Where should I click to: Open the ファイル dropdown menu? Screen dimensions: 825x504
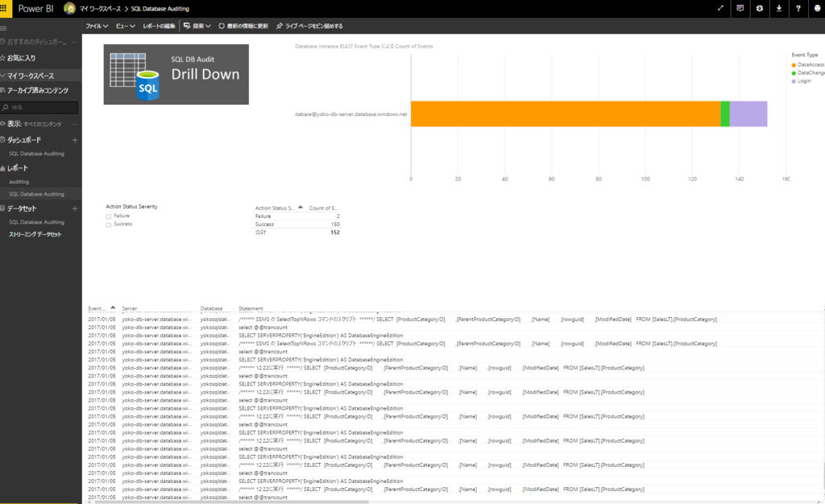pyautogui.click(x=97, y=26)
